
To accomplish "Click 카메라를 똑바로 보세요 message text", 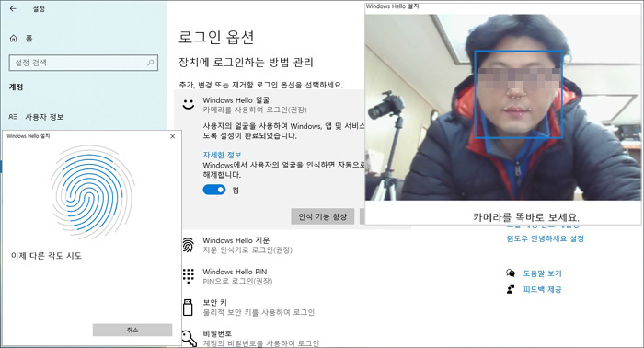I will tap(526, 217).
